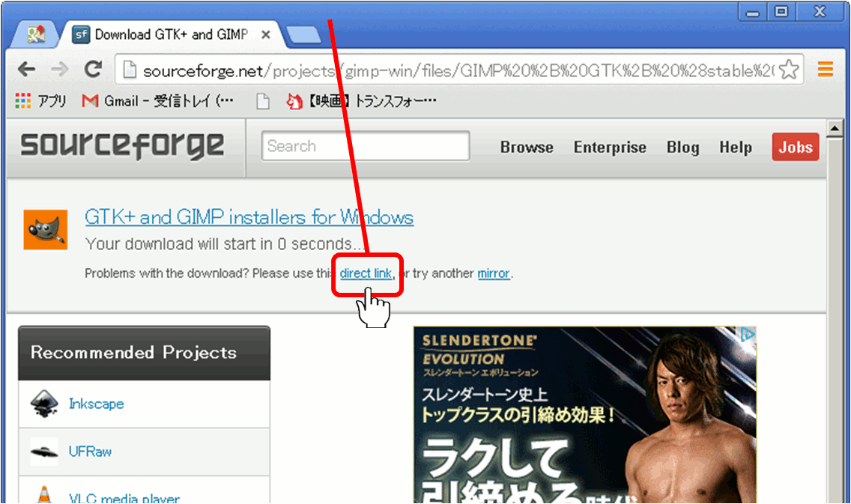851x504 pixels.
Task: Close the Download GTK+ and GIMP tab
Action: point(265,34)
